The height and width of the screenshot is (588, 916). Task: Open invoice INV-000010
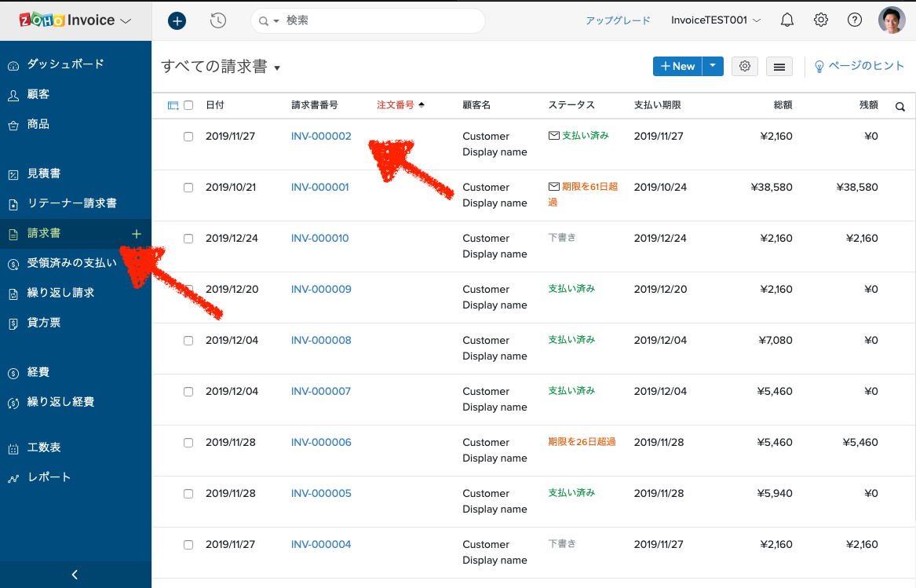320,238
